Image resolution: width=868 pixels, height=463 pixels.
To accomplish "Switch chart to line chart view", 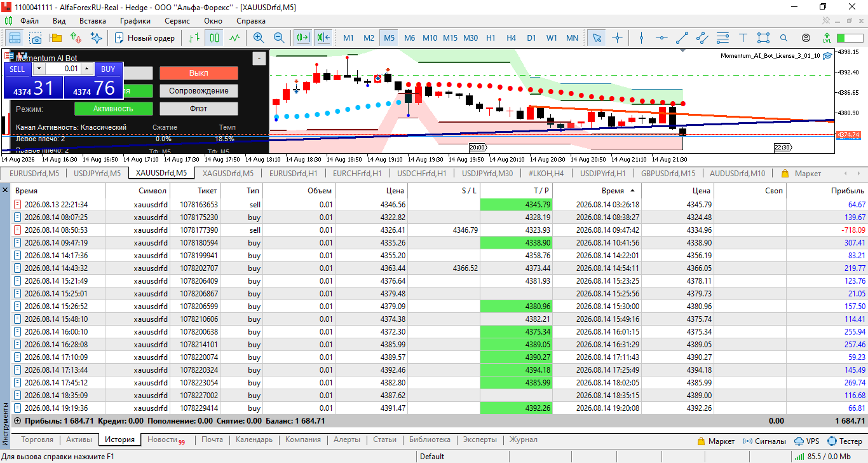I will pyautogui.click(x=234, y=38).
